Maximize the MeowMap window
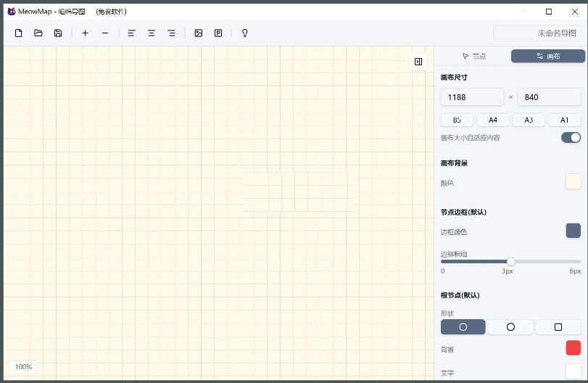The image size is (588, 383). (x=549, y=12)
